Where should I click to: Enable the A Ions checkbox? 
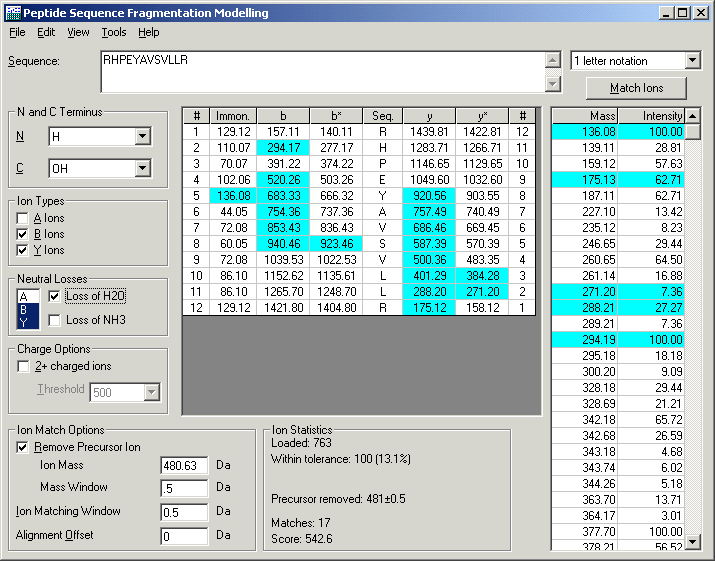22,218
